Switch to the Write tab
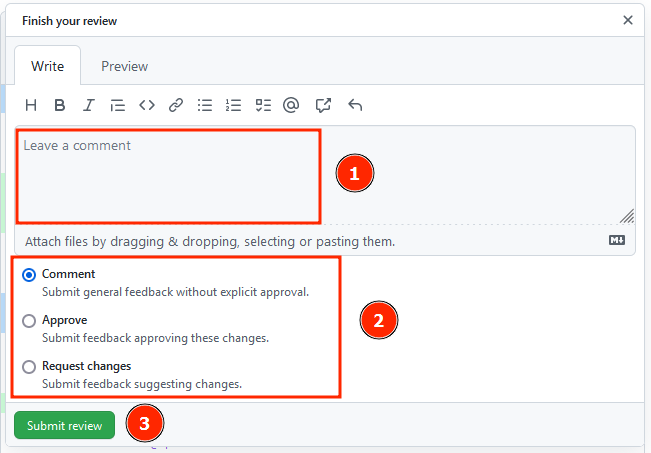The height and width of the screenshot is (453, 651). (47, 66)
